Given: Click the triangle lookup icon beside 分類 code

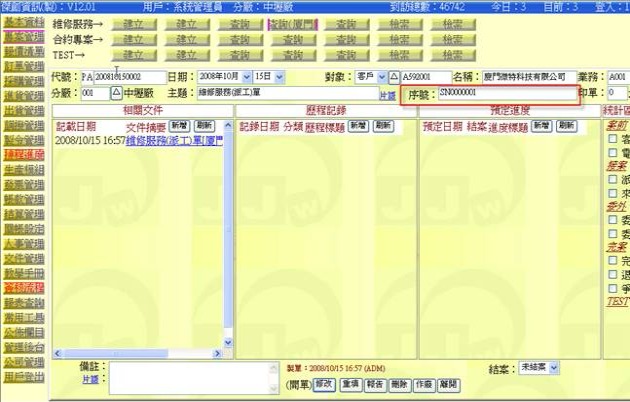Looking at the screenshot, I should (x=115, y=93).
